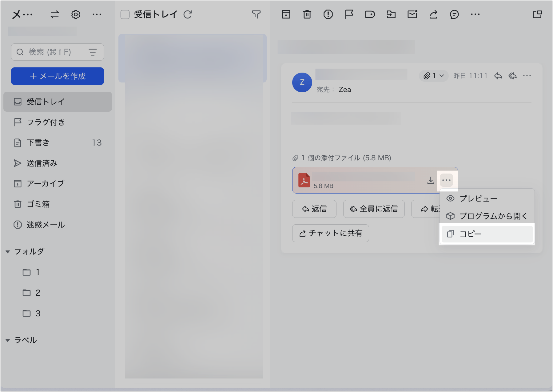This screenshot has height=392, width=553.
Task: Expand the attachment count dropdown
Action: point(434,76)
